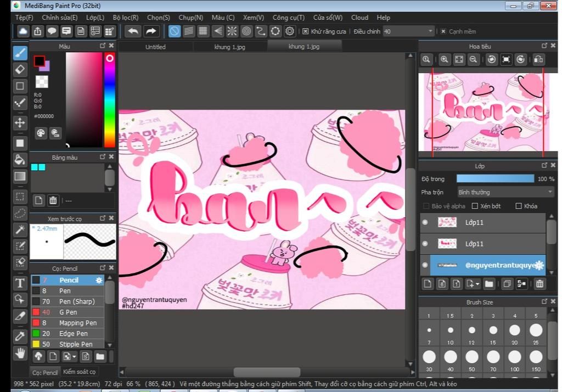Select the Text tool
Image resolution: width=562 pixels, height=392 pixels.
[x=20, y=283]
